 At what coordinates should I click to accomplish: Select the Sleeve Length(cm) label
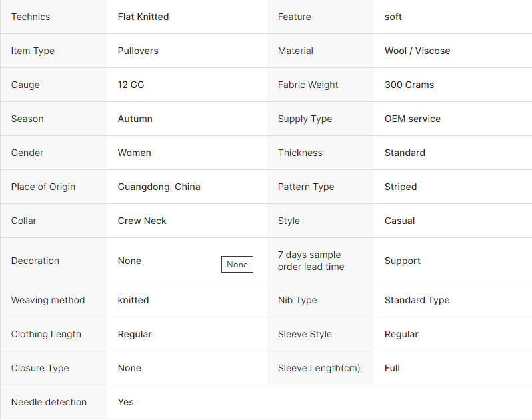point(319,368)
